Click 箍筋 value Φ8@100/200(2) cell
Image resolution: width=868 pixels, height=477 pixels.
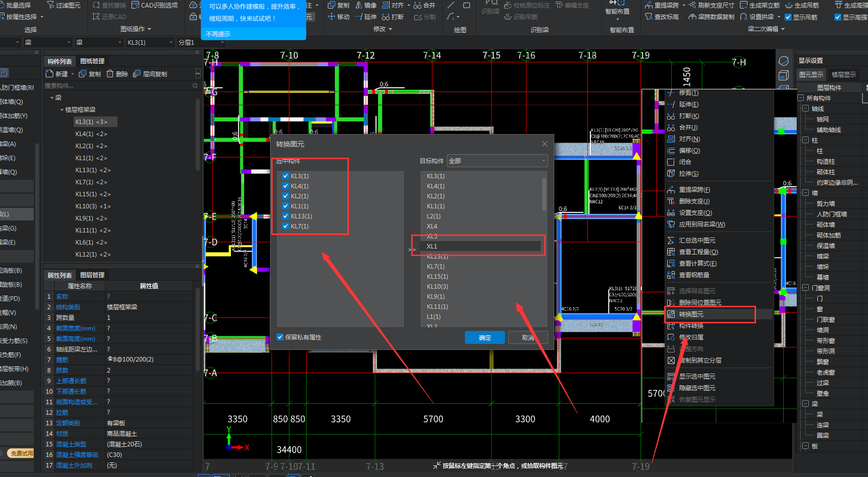pyautogui.click(x=149, y=360)
